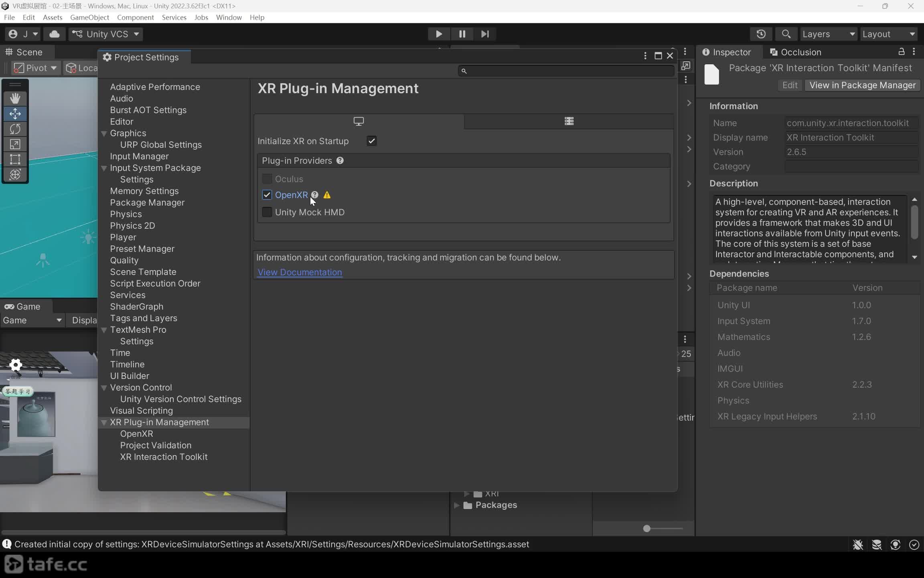924x578 pixels.
Task: Click the debugger mode icon in status bar
Action: tap(858, 545)
